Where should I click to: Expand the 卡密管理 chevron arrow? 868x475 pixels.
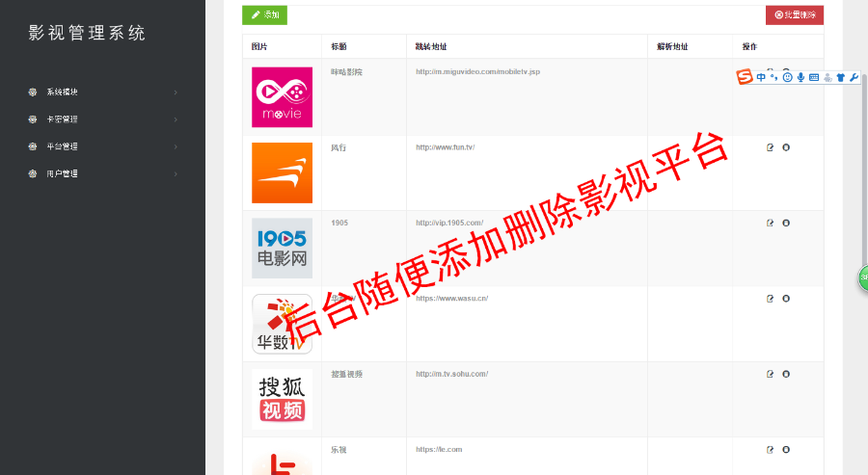pyautogui.click(x=176, y=119)
